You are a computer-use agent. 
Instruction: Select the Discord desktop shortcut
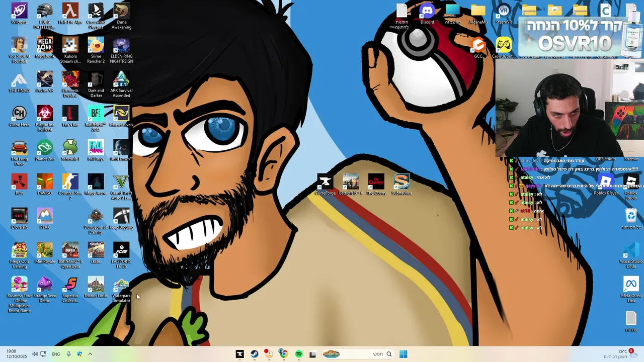pos(427,14)
